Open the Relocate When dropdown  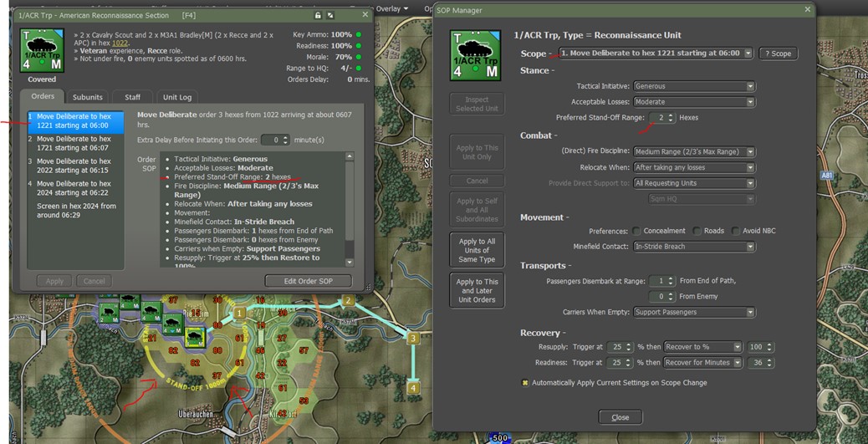[694, 167]
